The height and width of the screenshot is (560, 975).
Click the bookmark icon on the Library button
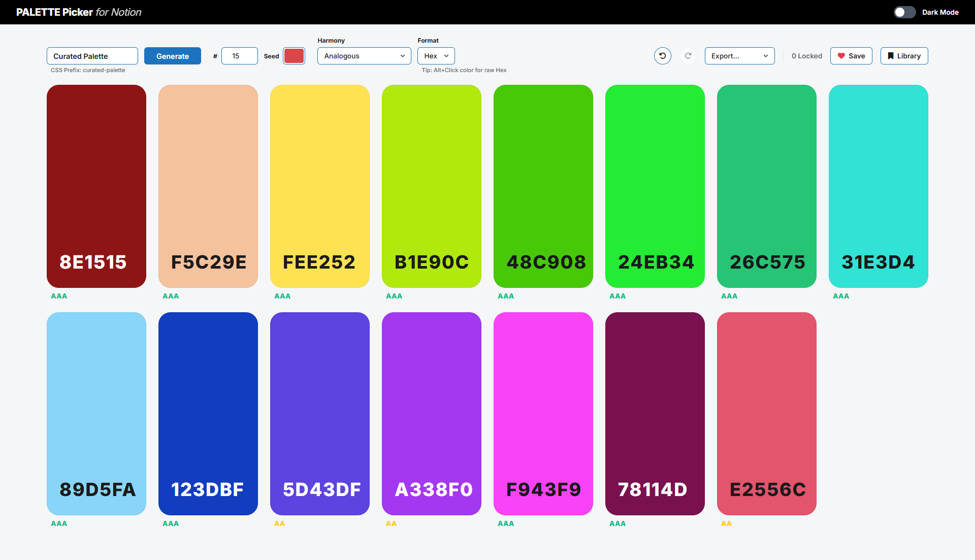coord(891,56)
